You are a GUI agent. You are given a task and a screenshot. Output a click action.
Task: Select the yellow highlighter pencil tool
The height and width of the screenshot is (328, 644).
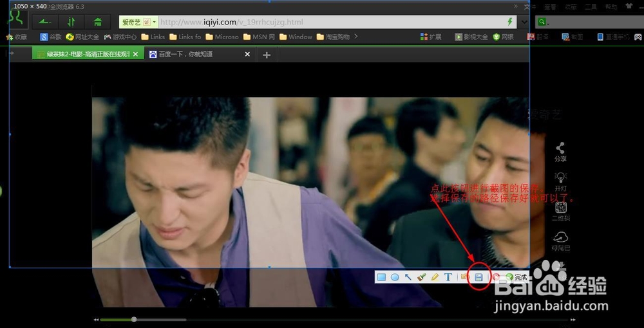[435, 277]
